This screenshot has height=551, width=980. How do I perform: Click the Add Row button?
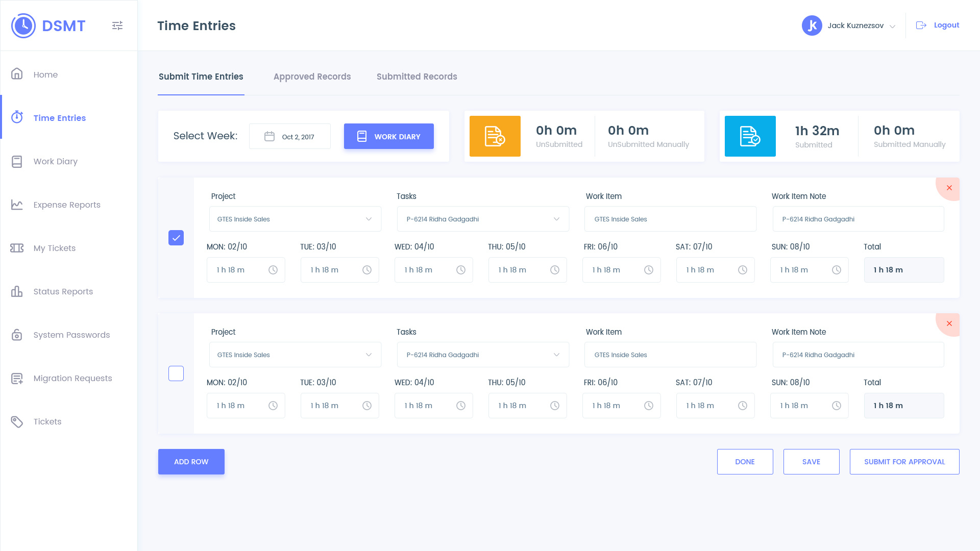pyautogui.click(x=191, y=462)
